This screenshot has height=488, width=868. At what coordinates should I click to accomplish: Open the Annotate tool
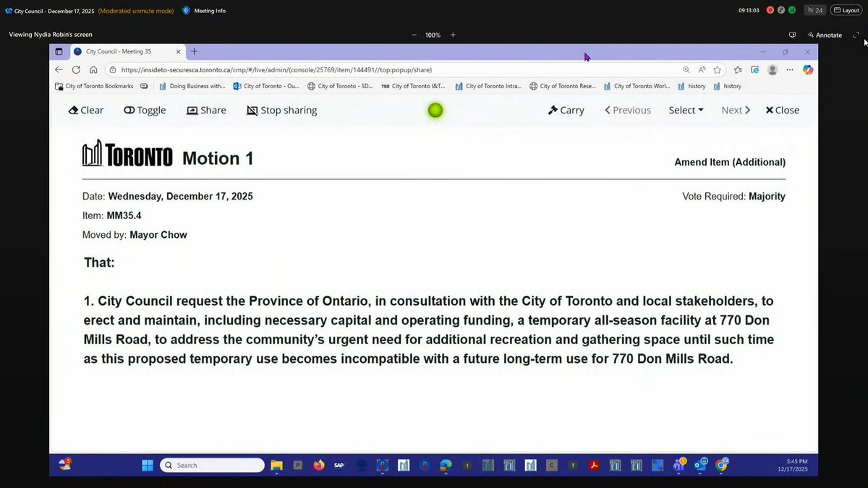[x=825, y=35]
